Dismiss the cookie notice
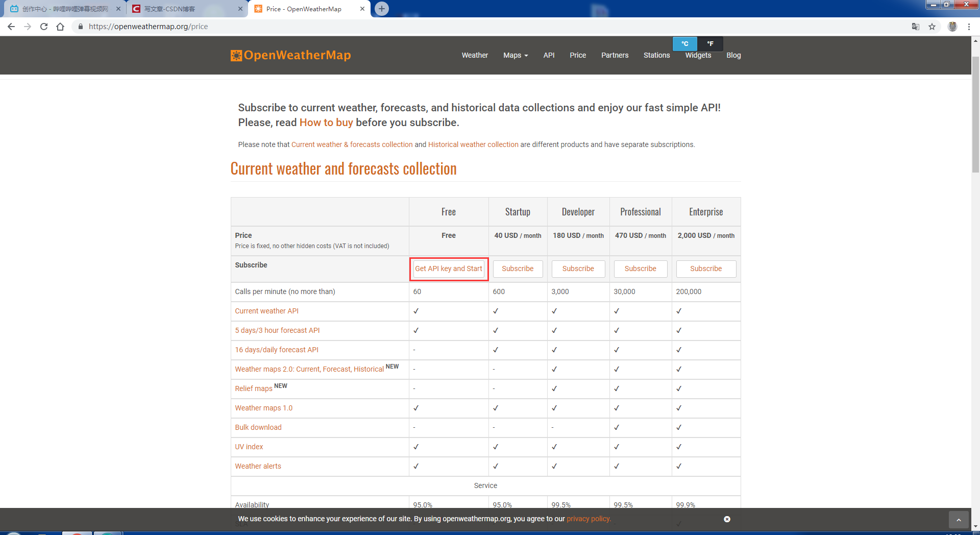 [x=727, y=519]
